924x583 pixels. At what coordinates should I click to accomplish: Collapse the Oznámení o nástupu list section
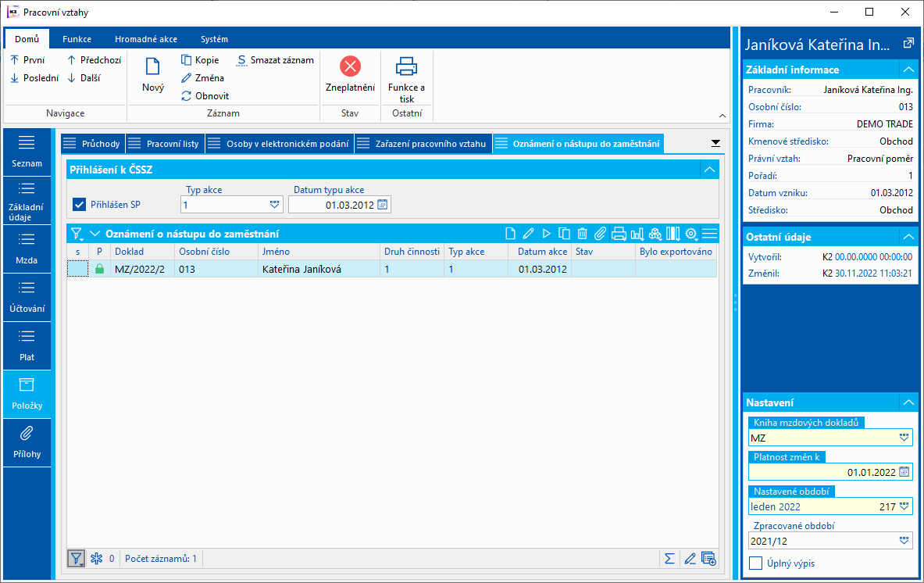95,234
